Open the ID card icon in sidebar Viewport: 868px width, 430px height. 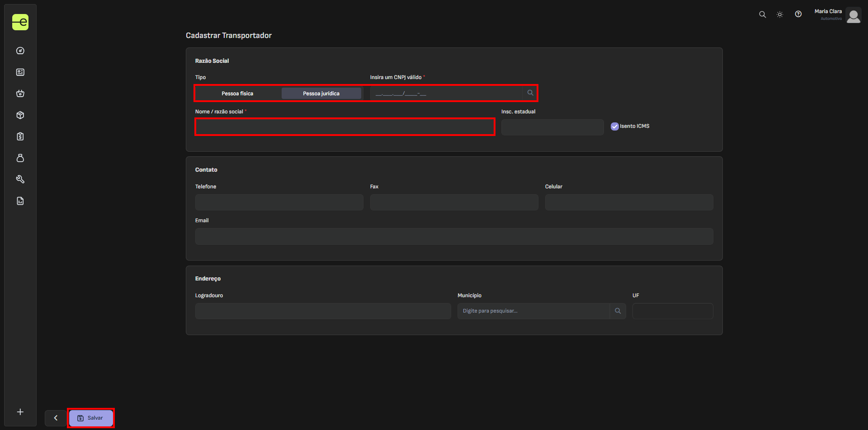pos(20,72)
